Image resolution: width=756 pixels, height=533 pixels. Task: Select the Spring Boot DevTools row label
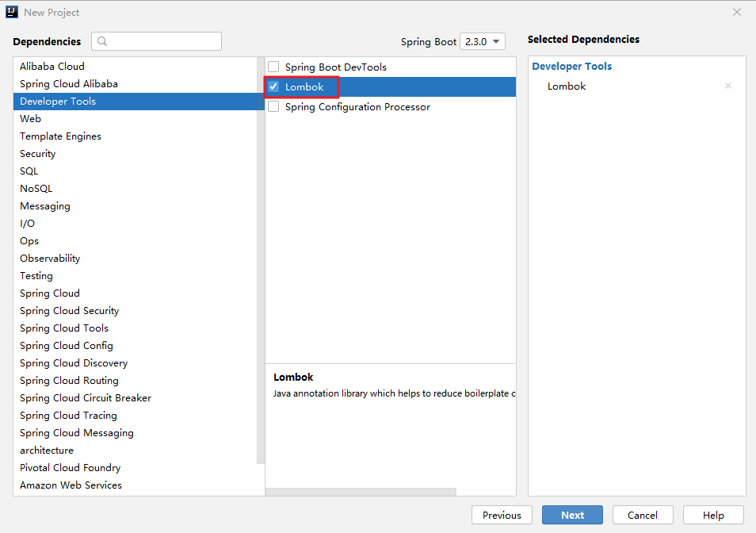click(x=335, y=67)
